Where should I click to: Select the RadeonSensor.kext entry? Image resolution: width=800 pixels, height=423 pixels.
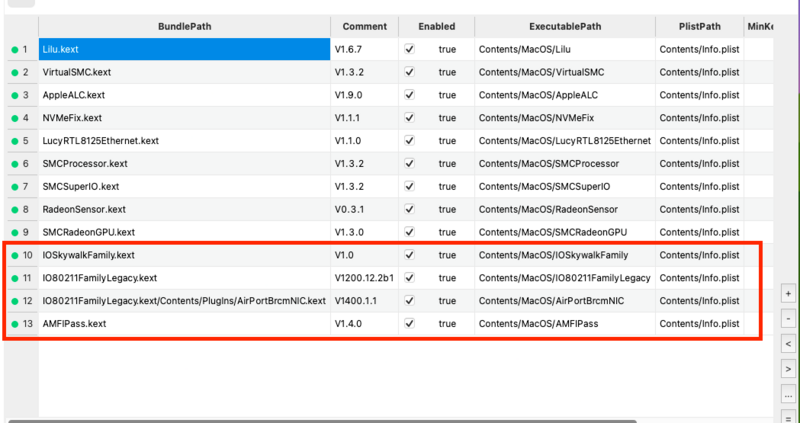[185, 209]
